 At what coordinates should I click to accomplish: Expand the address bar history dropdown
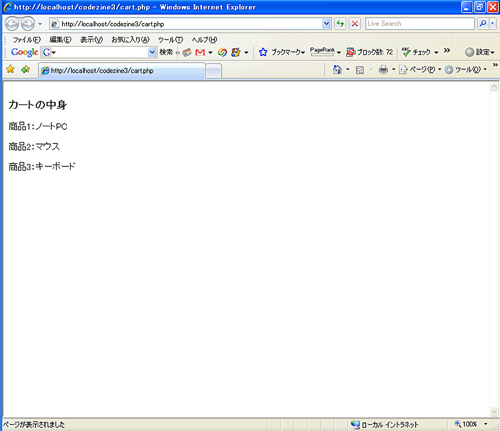326,24
